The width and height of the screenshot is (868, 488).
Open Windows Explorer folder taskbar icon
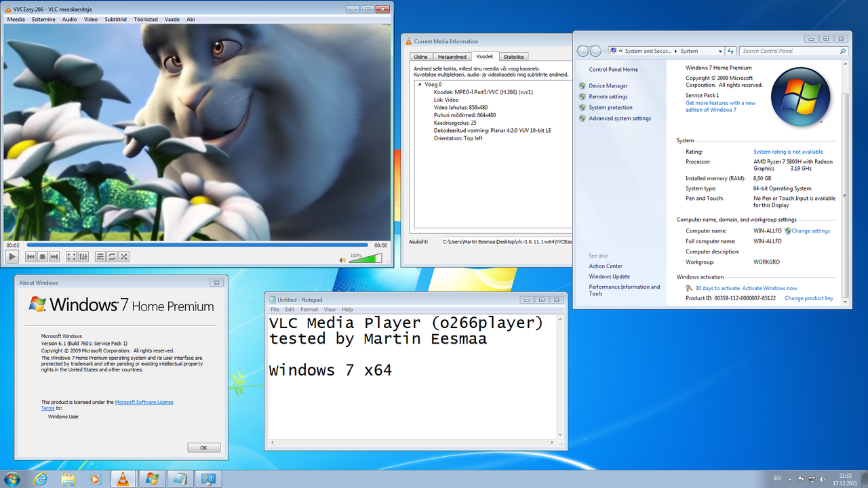68,479
